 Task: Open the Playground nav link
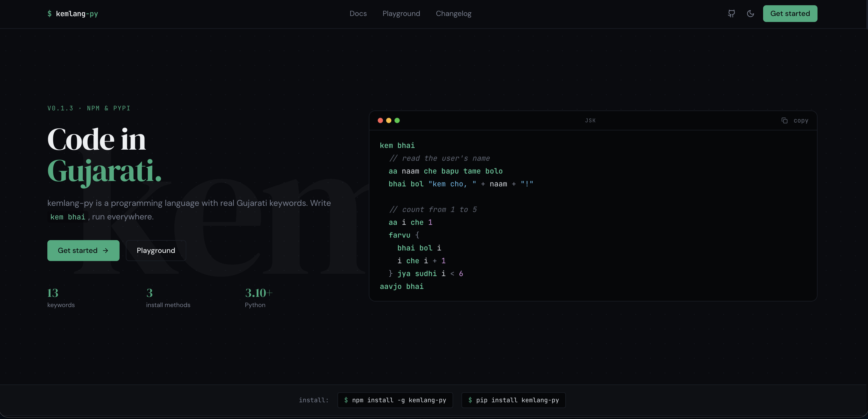click(x=401, y=14)
